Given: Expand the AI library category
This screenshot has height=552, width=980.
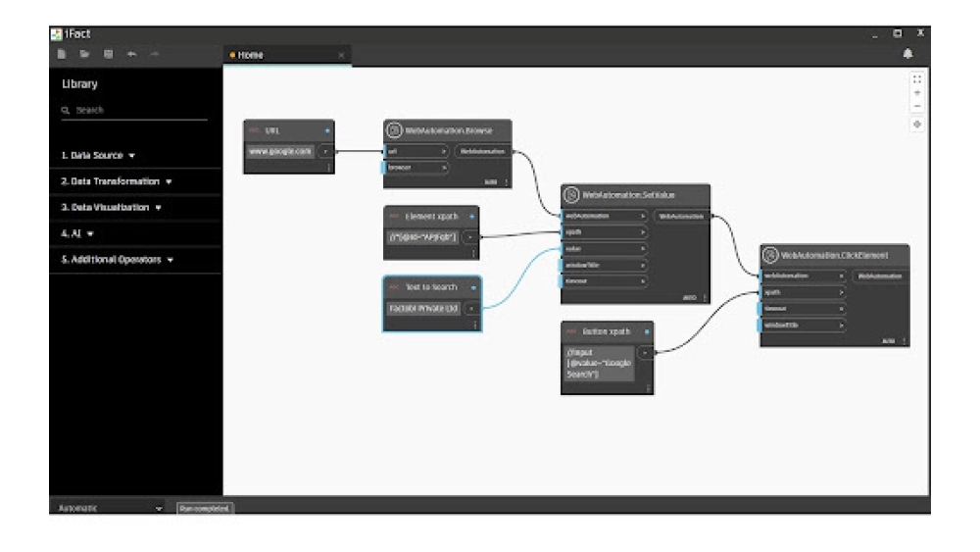Looking at the screenshot, I should click(77, 233).
